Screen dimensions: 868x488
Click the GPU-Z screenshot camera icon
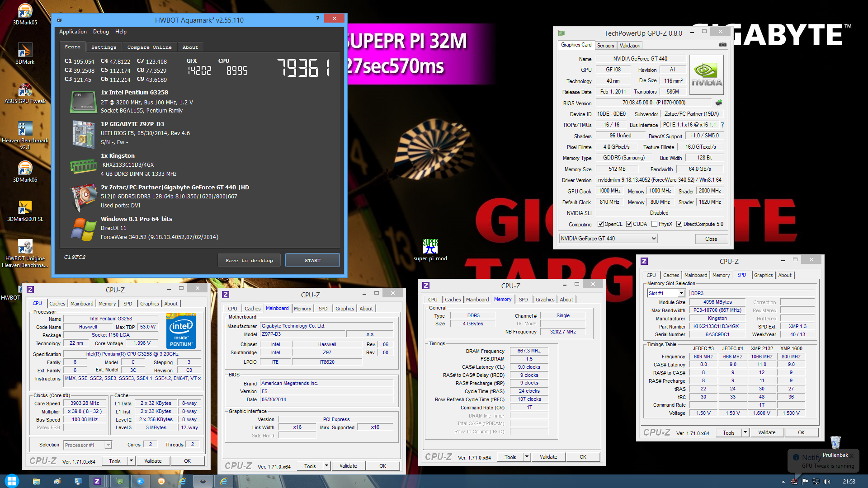(x=722, y=45)
